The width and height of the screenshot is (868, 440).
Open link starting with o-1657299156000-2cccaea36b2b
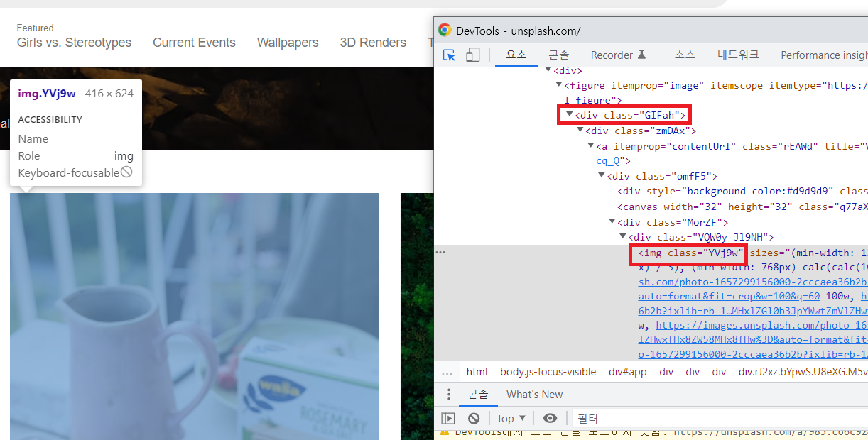coord(753,354)
